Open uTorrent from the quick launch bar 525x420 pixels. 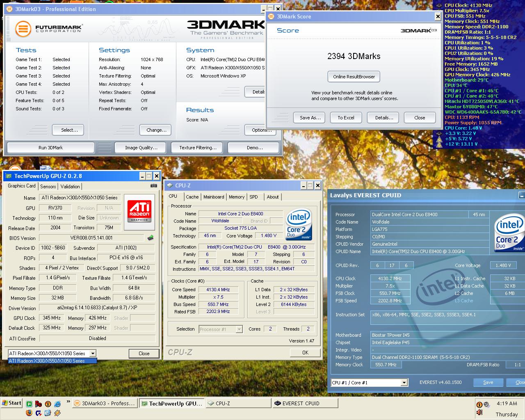pos(29,404)
